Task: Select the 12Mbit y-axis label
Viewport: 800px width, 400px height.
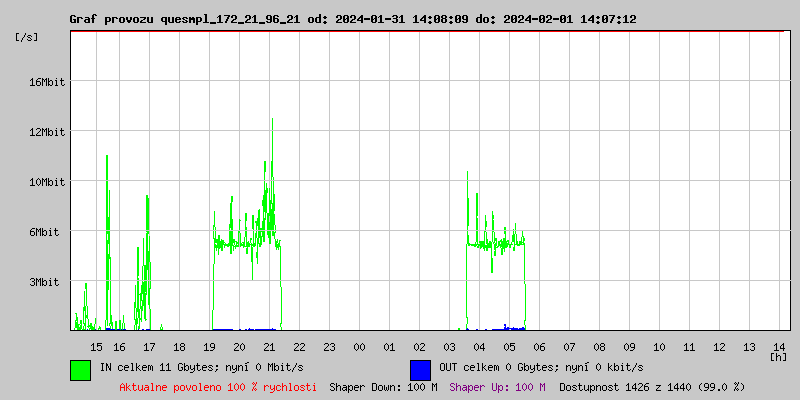Action: tap(46, 132)
